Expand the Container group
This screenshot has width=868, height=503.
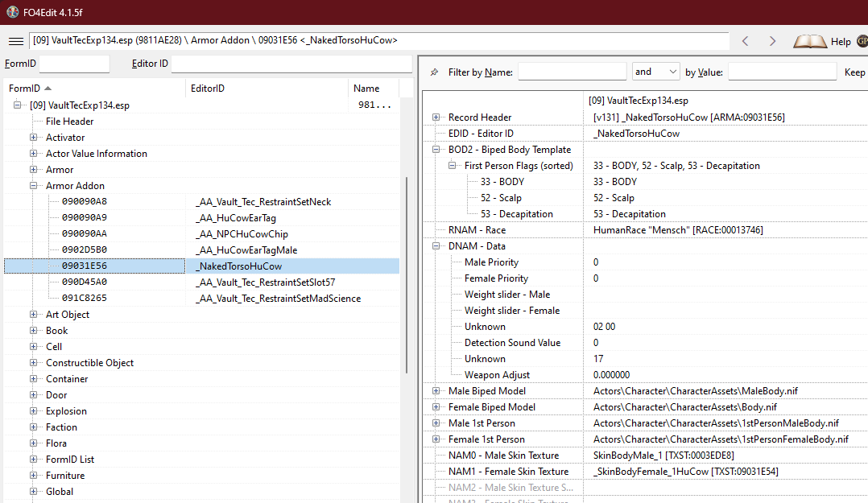tap(34, 378)
